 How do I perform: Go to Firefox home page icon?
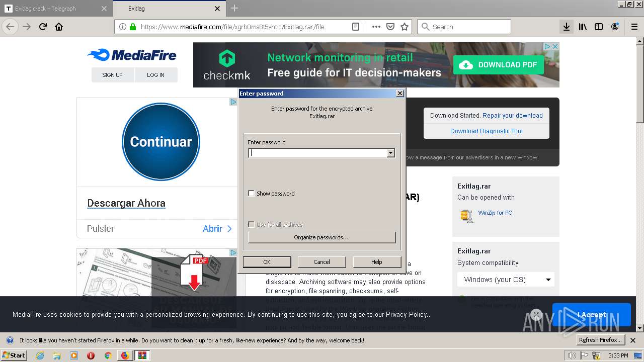[59, 27]
